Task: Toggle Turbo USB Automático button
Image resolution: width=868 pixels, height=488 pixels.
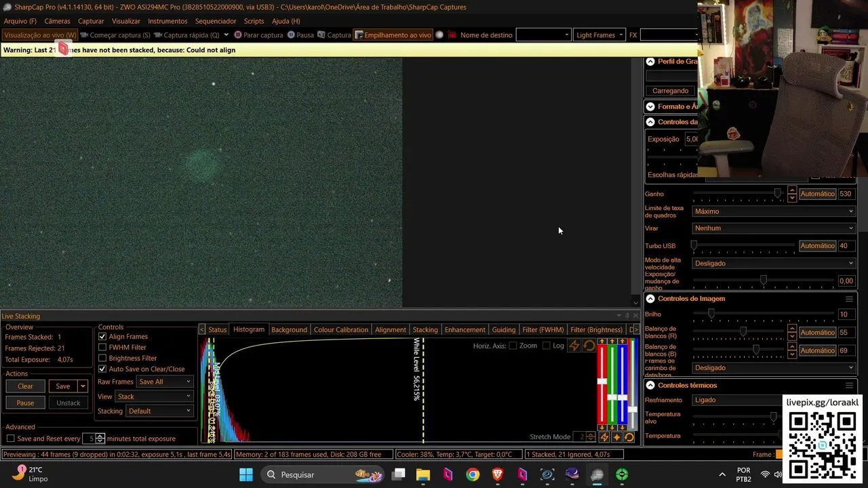Action: (x=817, y=246)
